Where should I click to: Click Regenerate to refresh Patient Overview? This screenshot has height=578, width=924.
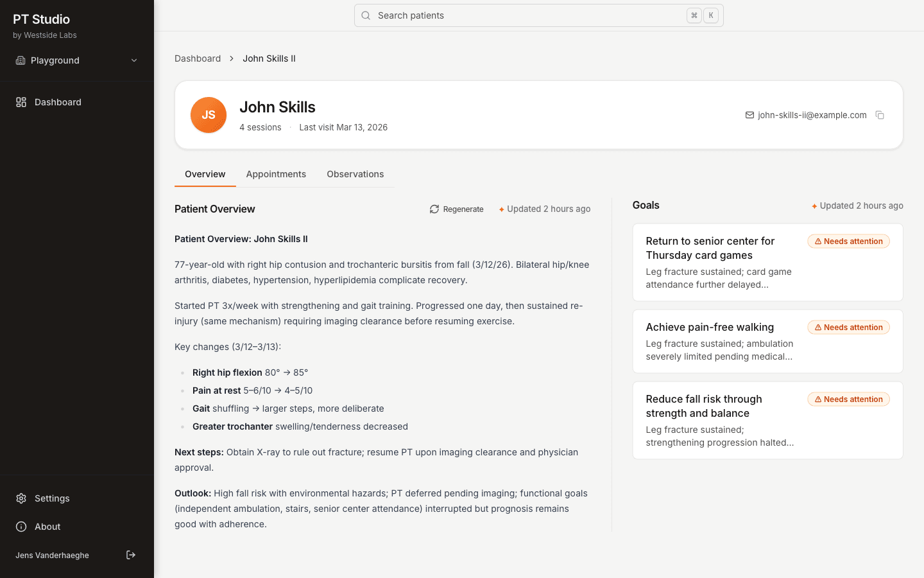point(456,209)
